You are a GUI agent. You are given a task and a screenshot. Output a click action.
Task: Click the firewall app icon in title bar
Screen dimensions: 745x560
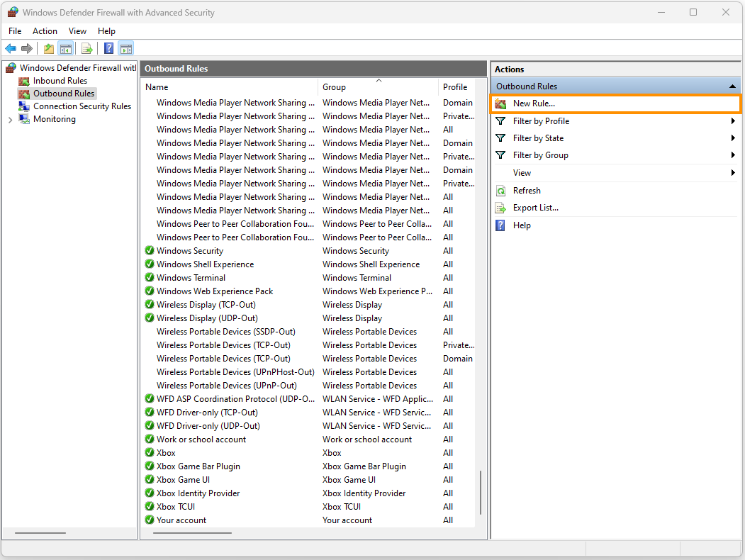[13, 12]
